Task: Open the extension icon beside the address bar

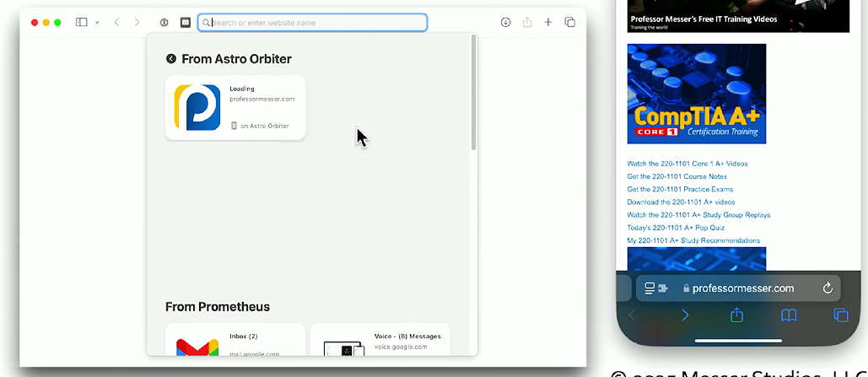Action: click(186, 22)
